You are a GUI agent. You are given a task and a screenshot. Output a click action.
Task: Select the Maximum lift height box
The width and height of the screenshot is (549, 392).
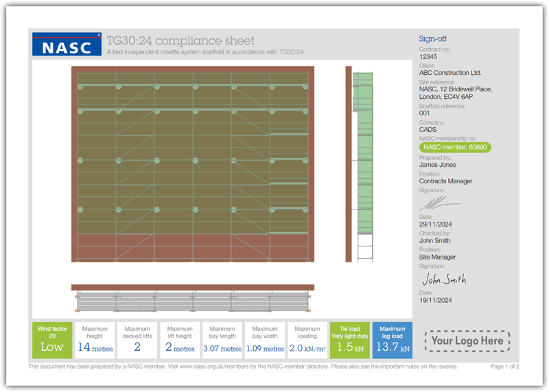[x=180, y=341]
